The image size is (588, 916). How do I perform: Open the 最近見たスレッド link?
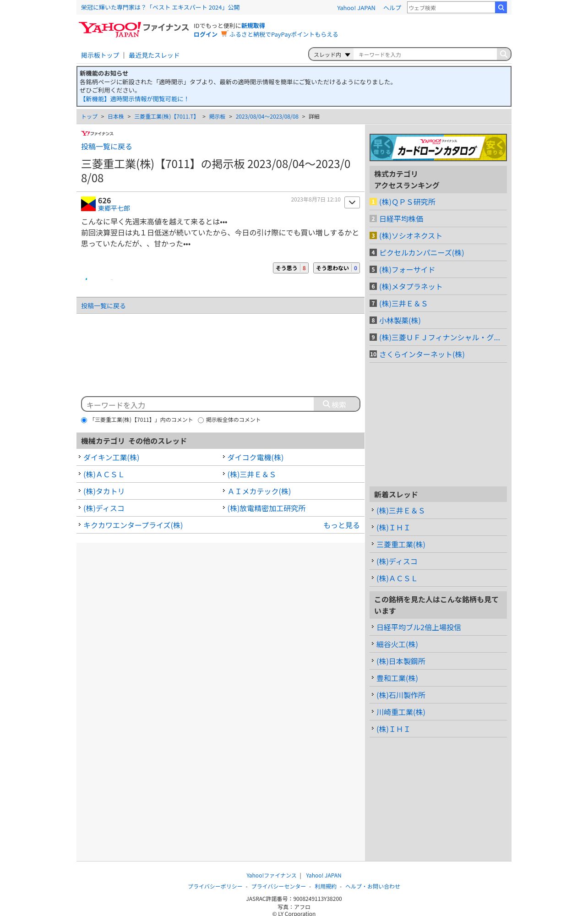tap(154, 55)
